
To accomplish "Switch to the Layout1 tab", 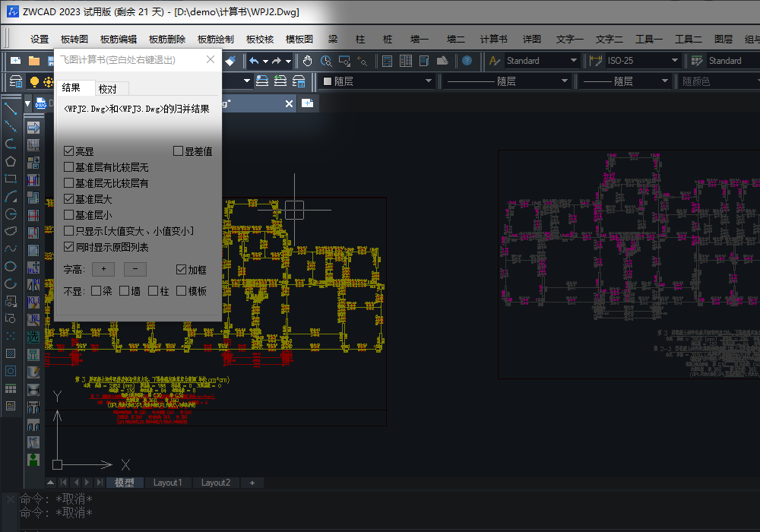I will coord(168,483).
